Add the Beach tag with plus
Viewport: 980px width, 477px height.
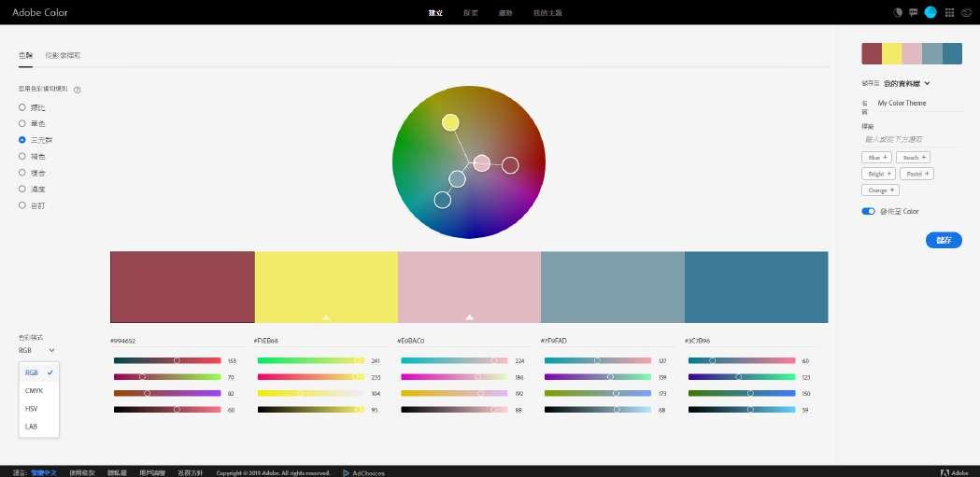coord(913,158)
